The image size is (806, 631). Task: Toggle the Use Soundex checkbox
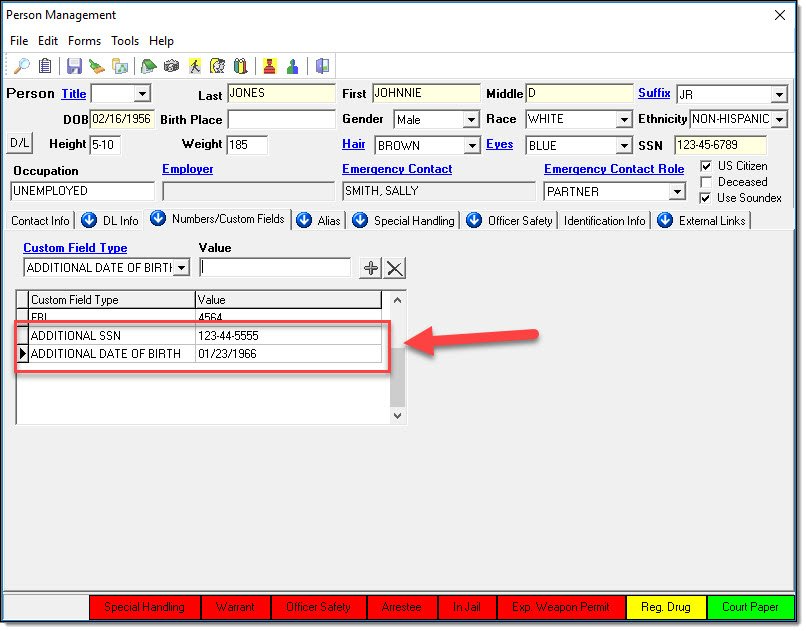(x=706, y=198)
